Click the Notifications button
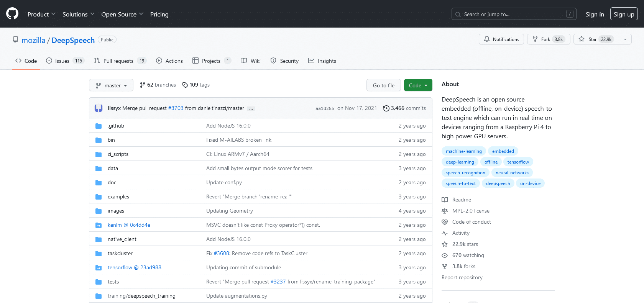644x303 pixels. click(x=501, y=39)
